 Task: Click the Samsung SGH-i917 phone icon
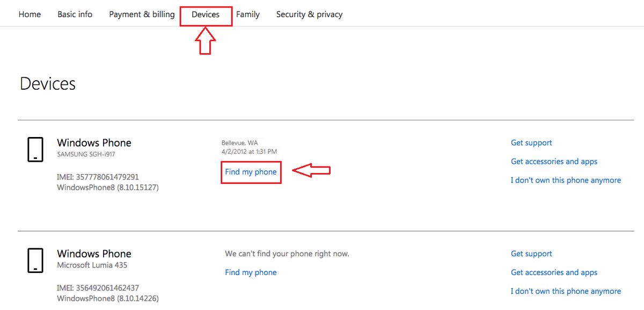[35, 149]
